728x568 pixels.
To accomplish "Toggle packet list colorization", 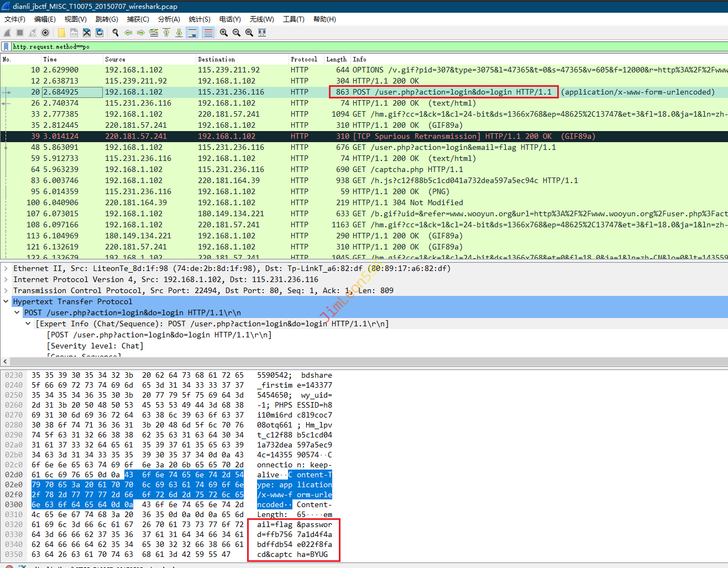I will [208, 33].
